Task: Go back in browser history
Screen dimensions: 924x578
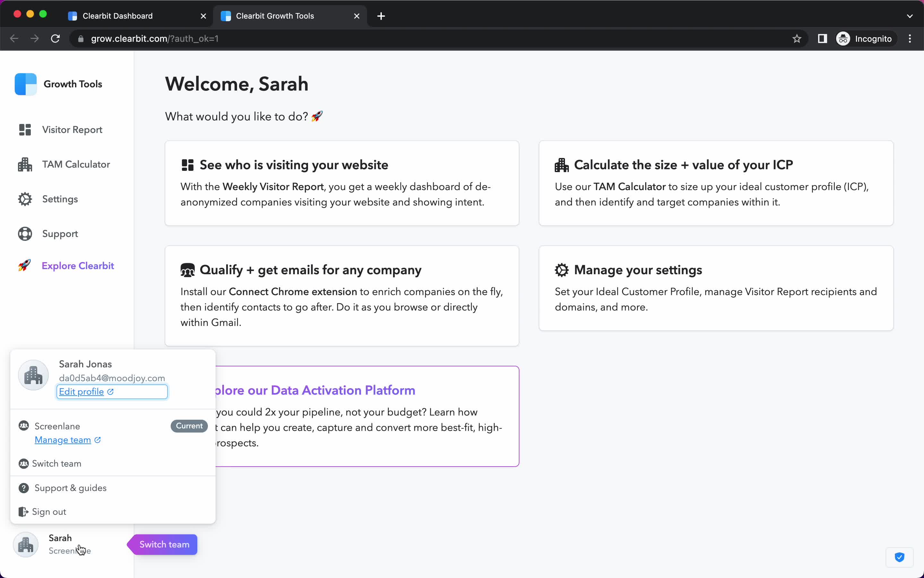Action: [x=14, y=39]
